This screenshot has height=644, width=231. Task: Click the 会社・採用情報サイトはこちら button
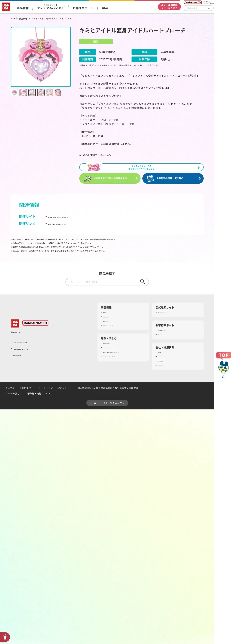169,7
